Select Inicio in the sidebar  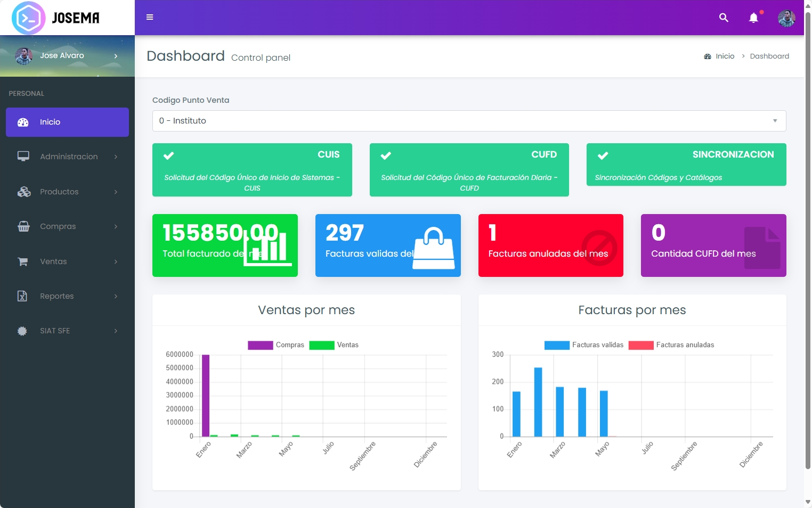[x=68, y=122]
